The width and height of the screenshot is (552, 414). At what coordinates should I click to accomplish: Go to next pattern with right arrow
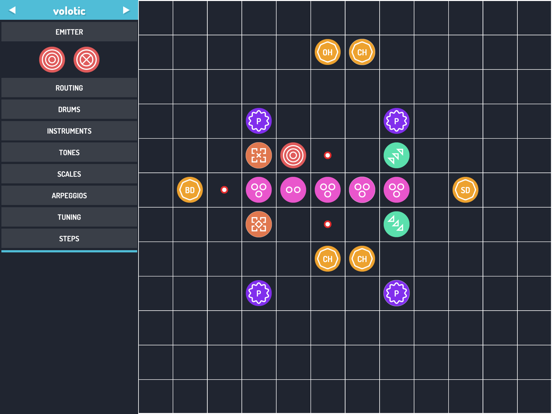tap(126, 10)
